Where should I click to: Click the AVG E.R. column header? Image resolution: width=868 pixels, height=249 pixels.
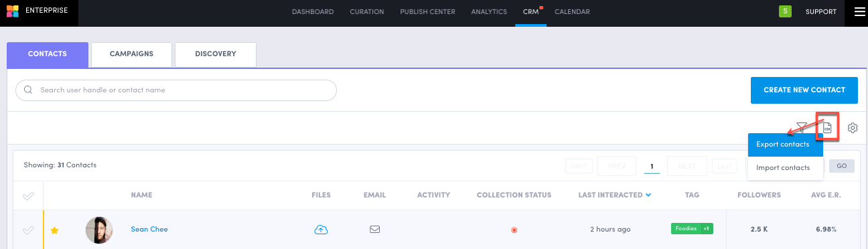(826, 195)
